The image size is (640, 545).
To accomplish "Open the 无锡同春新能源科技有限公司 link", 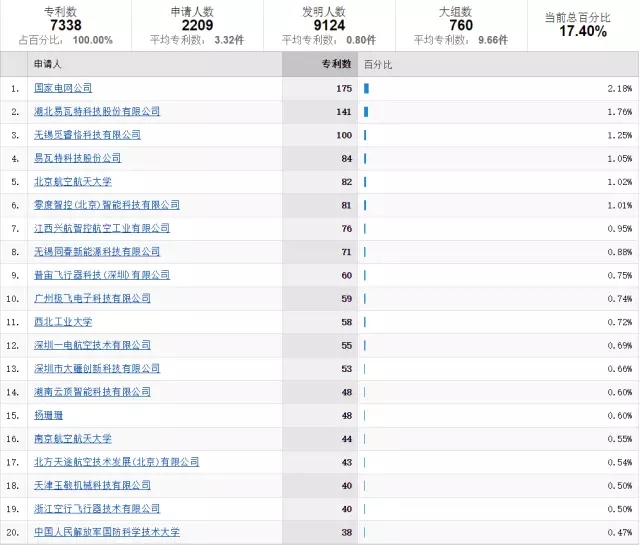I will click(x=97, y=251).
